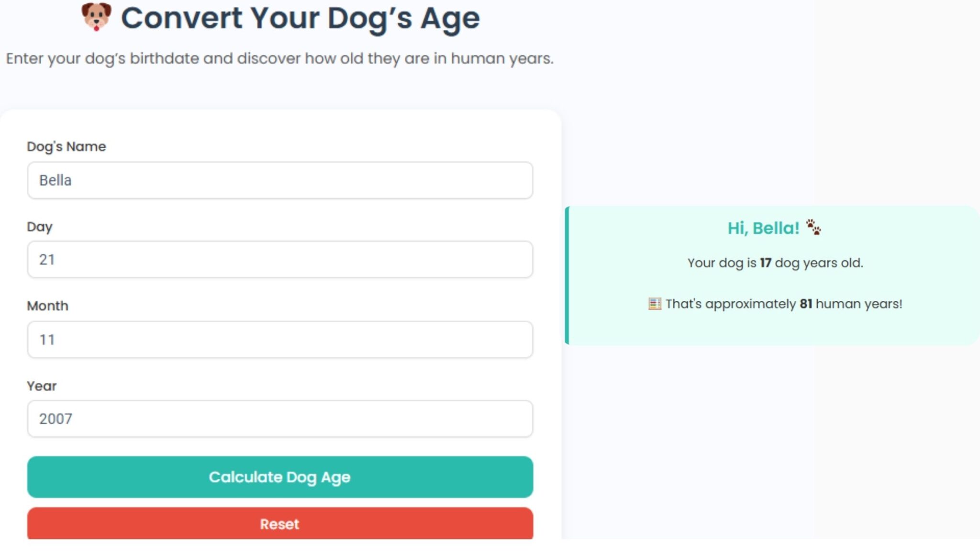This screenshot has height=551, width=980.
Task: Click the Month field label
Action: (x=48, y=306)
